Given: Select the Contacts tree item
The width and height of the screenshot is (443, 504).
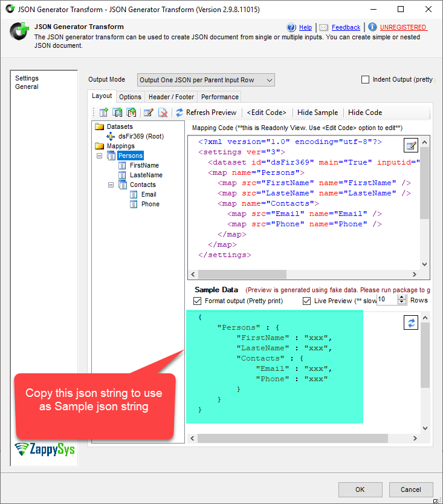Looking at the screenshot, I should (x=143, y=185).
